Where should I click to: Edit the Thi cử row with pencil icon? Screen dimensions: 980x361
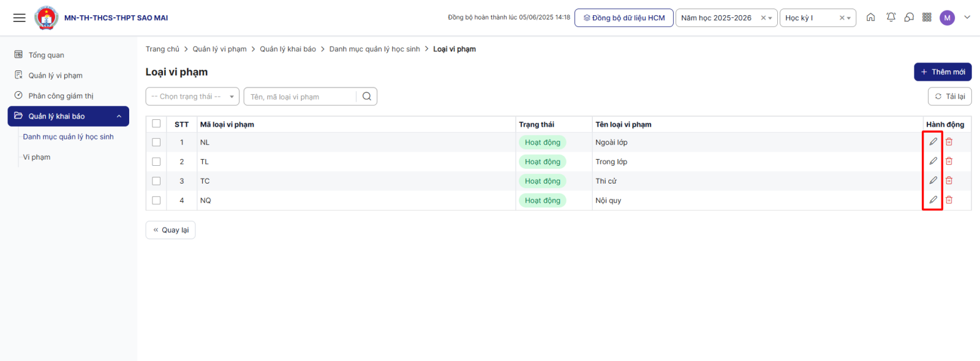pos(933,180)
